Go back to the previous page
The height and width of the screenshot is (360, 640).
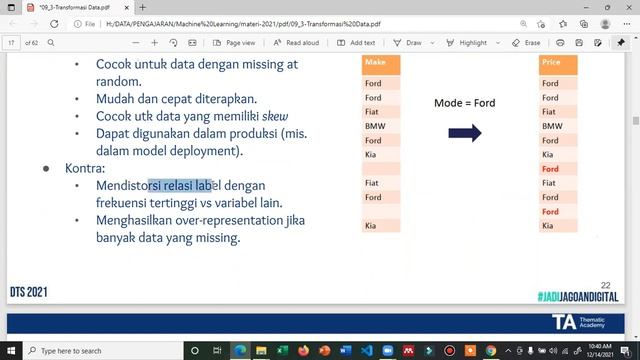[13, 24]
